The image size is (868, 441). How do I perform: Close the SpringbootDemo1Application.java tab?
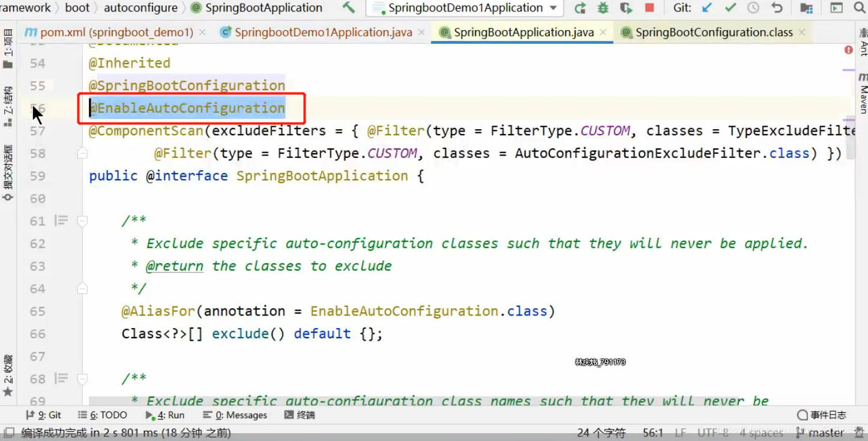point(422,32)
